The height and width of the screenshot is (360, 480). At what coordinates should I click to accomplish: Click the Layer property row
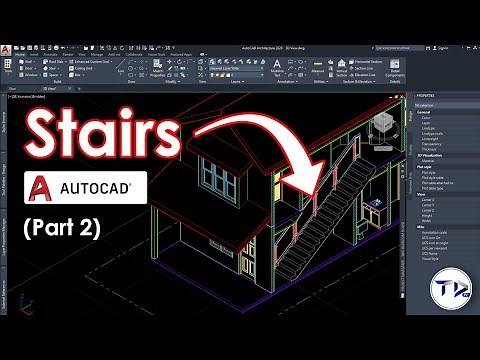tap(447, 123)
